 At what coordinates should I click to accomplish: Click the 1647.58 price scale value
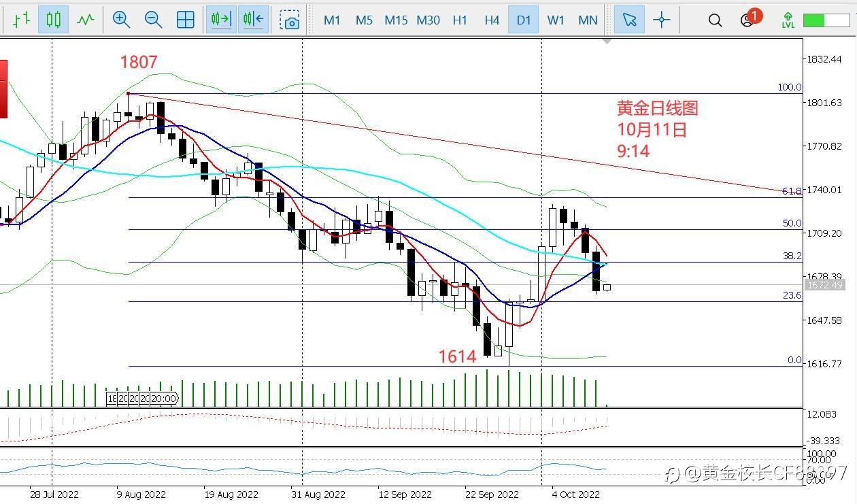[x=824, y=320]
